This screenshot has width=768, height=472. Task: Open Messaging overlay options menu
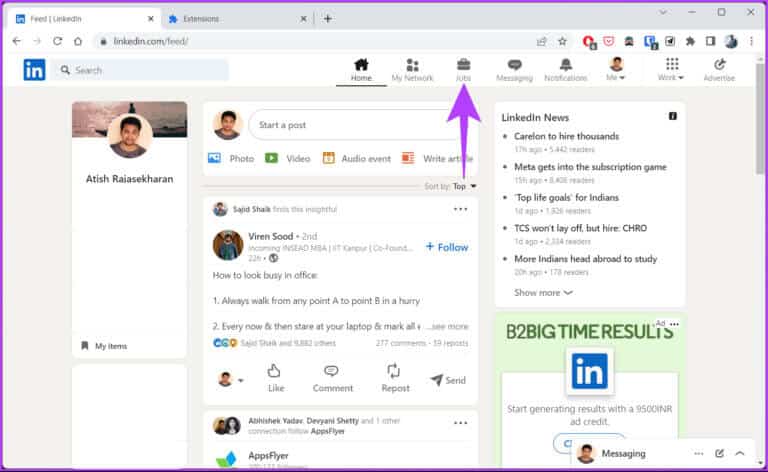click(698, 453)
